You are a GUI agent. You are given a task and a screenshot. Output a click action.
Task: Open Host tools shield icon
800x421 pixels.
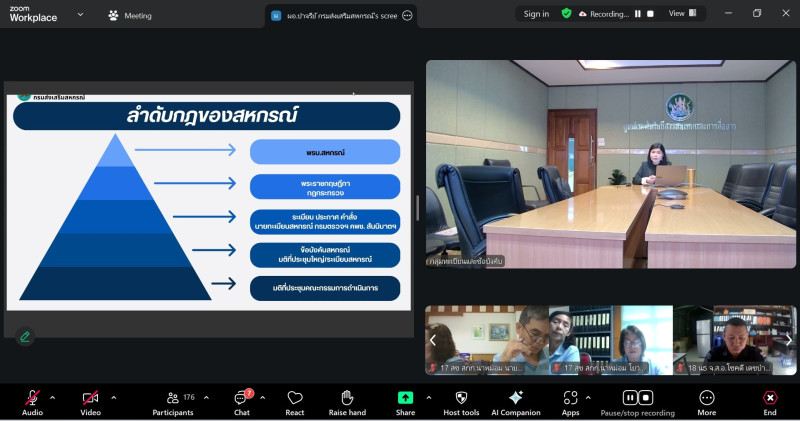pos(461,400)
